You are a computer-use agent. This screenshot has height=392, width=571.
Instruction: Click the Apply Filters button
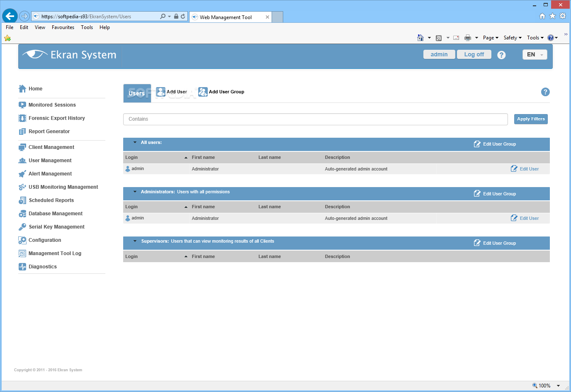[x=531, y=119]
